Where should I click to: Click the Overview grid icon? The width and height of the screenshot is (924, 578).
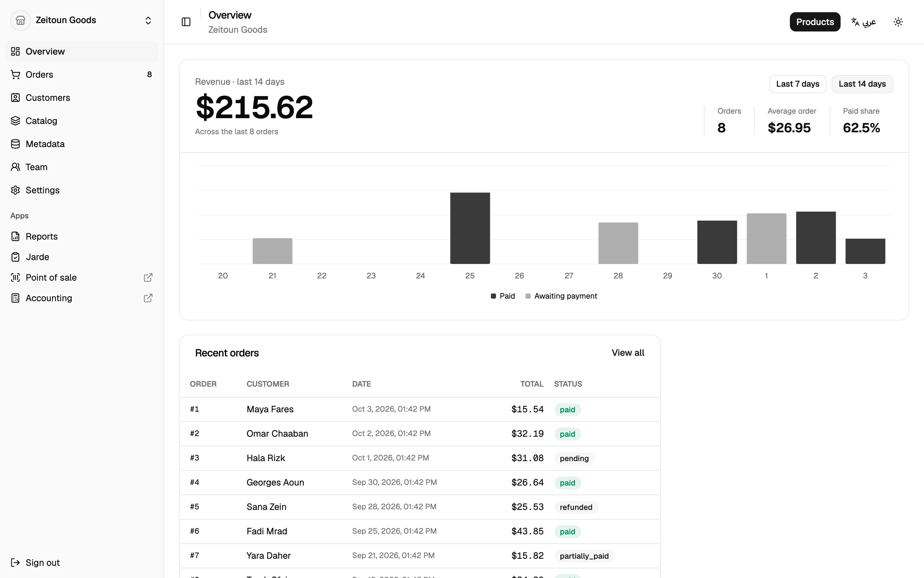[15, 51]
